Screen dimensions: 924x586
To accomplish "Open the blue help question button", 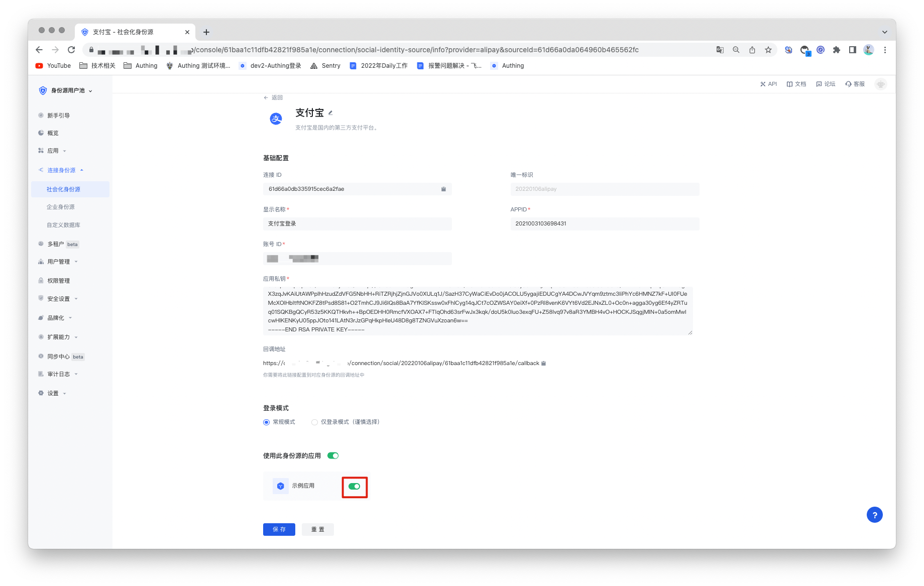I will coord(874,515).
